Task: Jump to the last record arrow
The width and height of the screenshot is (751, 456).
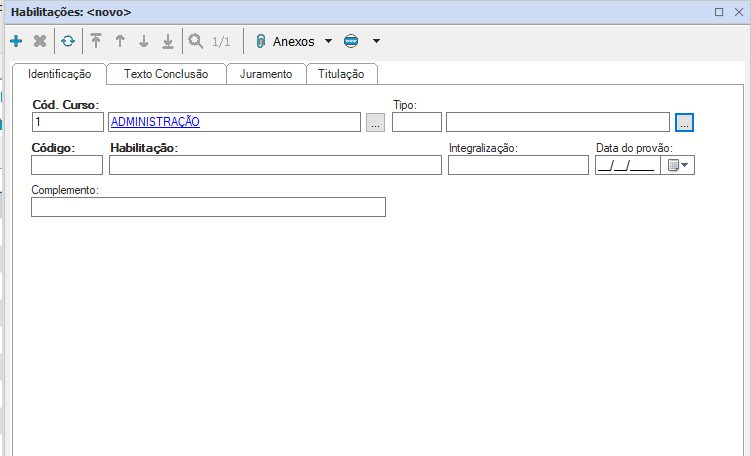Action: pyautogui.click(x=168, y=41)
